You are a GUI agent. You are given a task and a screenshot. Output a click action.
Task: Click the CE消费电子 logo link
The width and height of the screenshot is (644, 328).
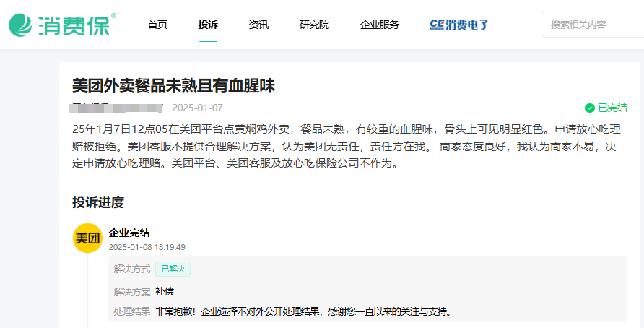tap(459, 25)
